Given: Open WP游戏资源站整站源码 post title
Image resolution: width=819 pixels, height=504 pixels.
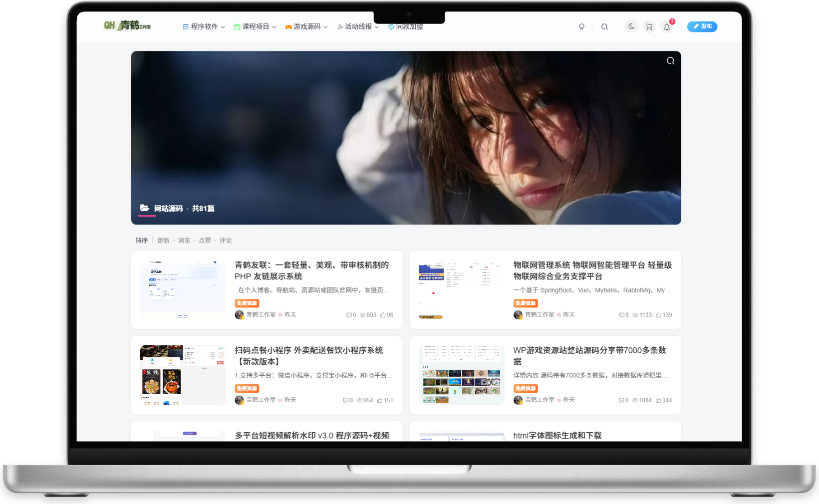Looking at the screenshot, I should coord(590,356).
